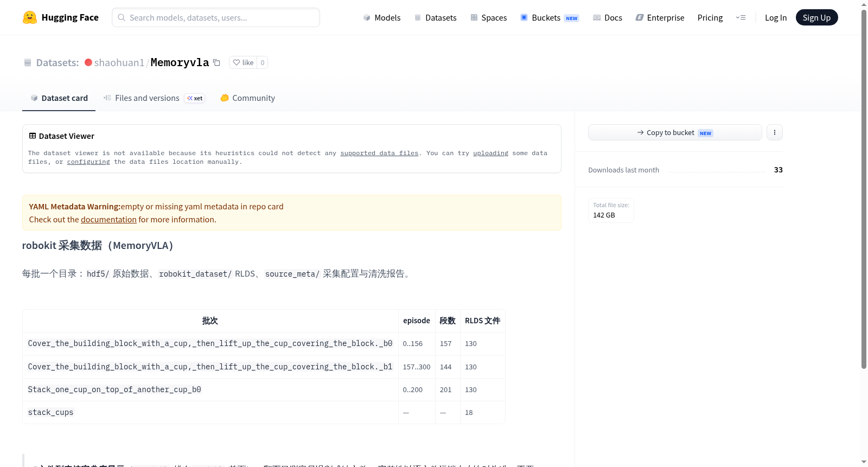Open Enterprise page
The width and height of the screenshot is (868, 467).
point(660,17)
